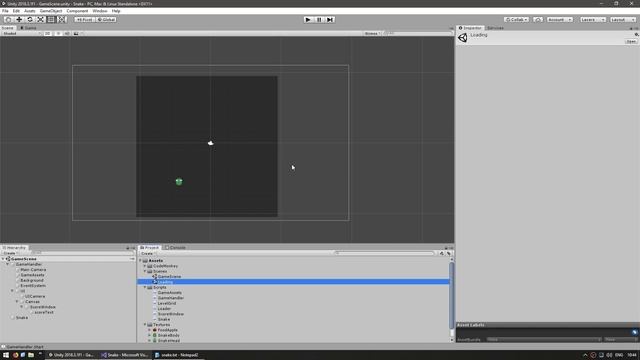Collapse the Scenes folder
The image size is (640, 360).
(145, 271)
